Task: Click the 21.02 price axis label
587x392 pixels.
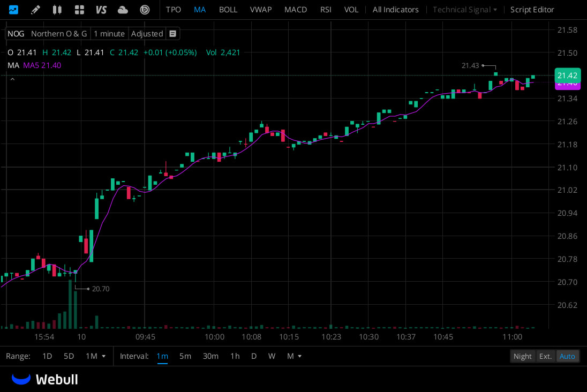Action: tap(567, 190)
